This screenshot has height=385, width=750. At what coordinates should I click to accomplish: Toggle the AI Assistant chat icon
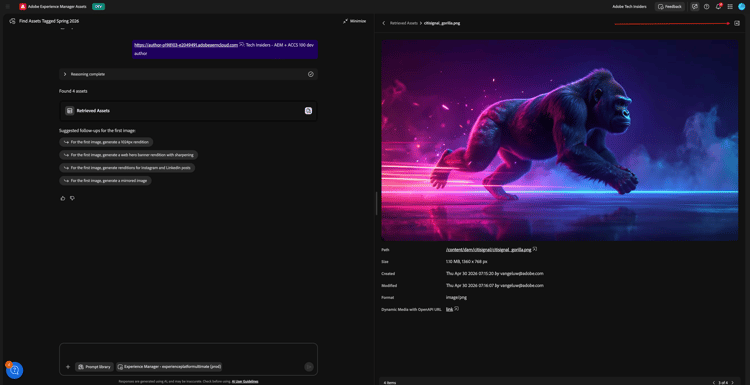click(x=695, y=7)
